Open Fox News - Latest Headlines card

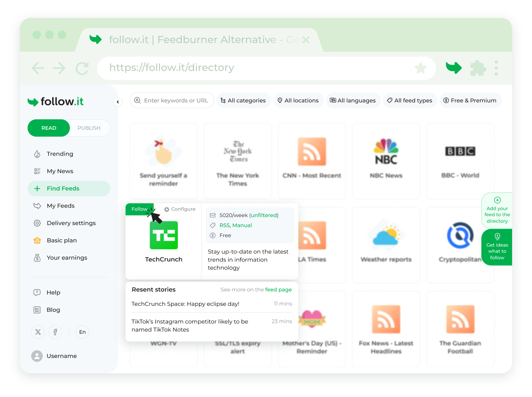[x=386, y=329]
